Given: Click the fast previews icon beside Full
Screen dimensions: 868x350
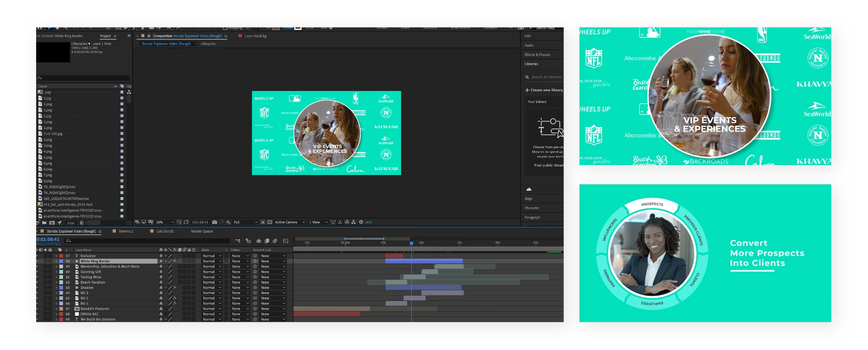Looking at the screenshot, I should click(340, 222).
